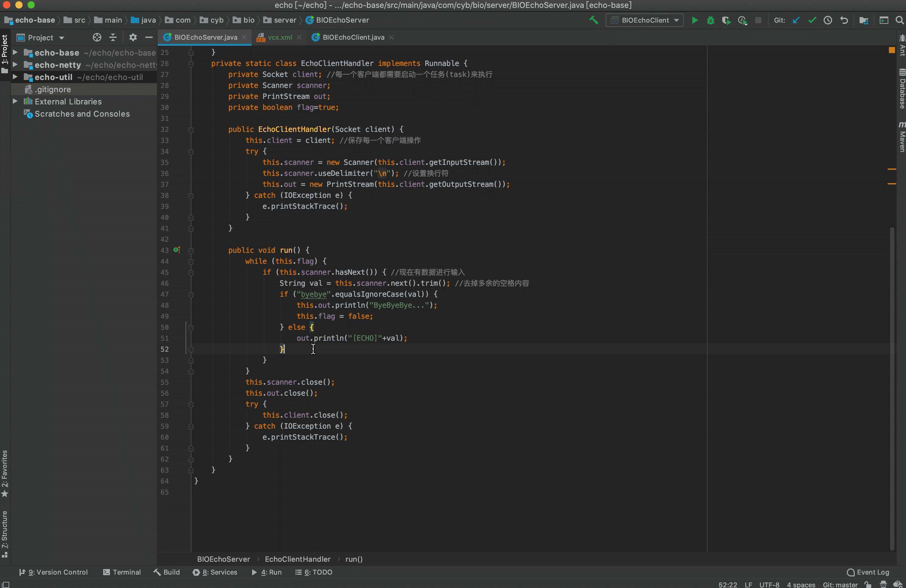Viewport: 906px width, 588px height.
Task: Commit changes with green Git checkmark
Action: (x=812, y=20)
